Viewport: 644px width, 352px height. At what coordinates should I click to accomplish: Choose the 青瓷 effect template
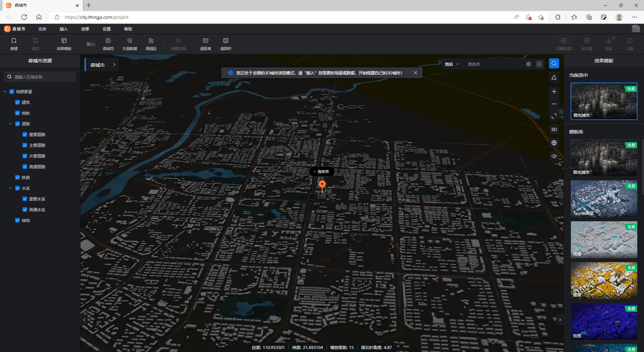604,240
